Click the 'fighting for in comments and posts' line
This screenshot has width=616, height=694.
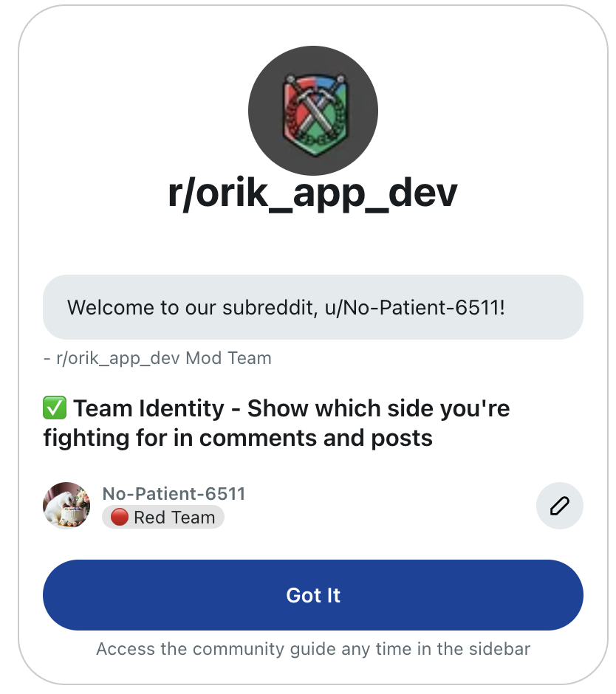tap(238, 438)
